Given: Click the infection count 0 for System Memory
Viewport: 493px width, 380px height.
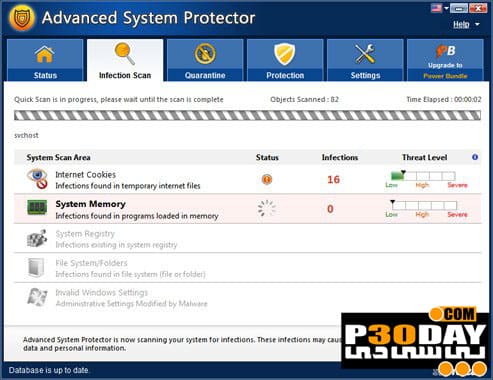Looking at the screenshot, I should click(330, 209).
